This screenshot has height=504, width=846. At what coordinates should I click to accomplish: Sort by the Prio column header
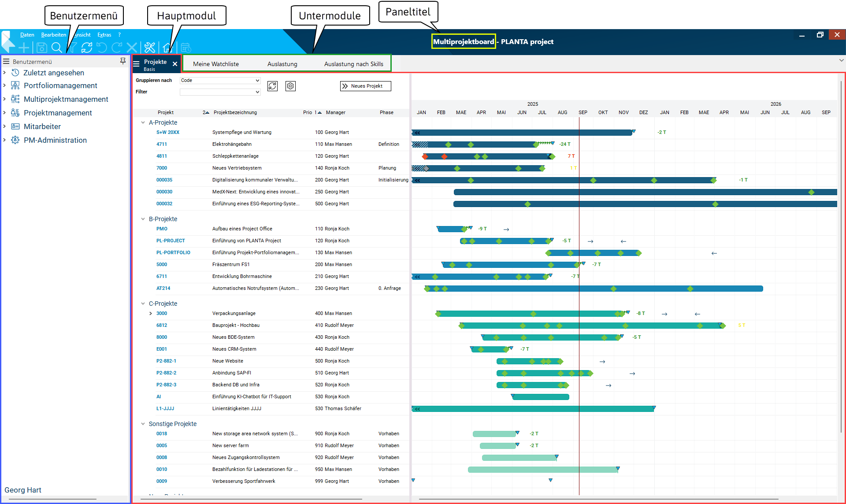point(308,112)
